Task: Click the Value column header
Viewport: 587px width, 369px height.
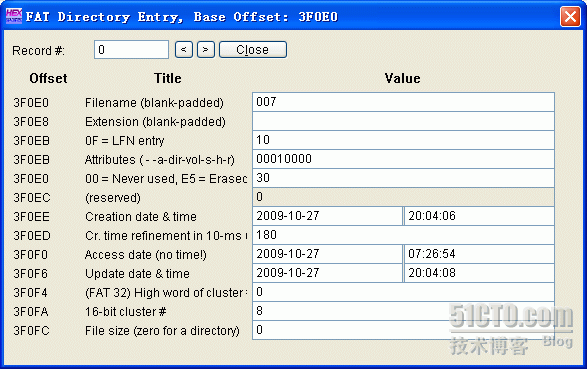Action: click(x=402, y=79)
